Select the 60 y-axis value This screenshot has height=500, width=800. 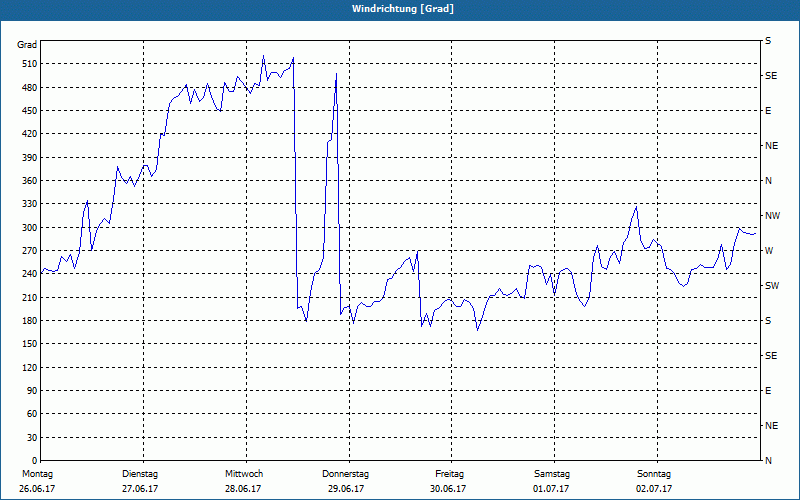33,414
